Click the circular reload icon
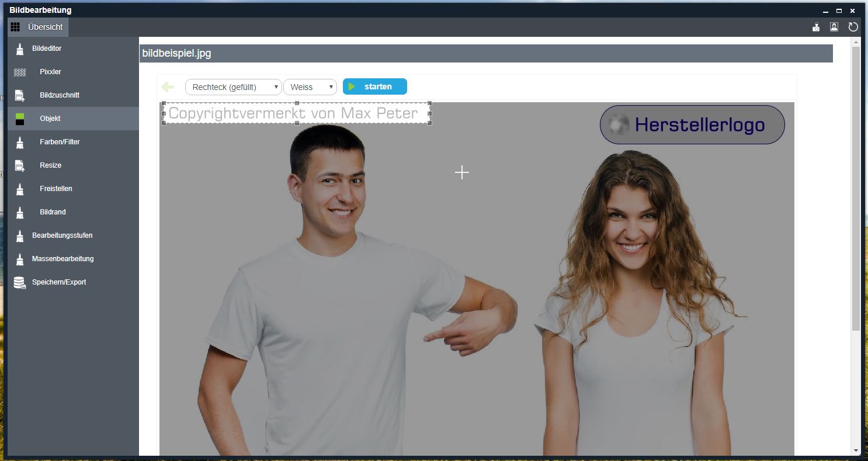The width and height of the screenshot is (868, 461). [853, 27]
